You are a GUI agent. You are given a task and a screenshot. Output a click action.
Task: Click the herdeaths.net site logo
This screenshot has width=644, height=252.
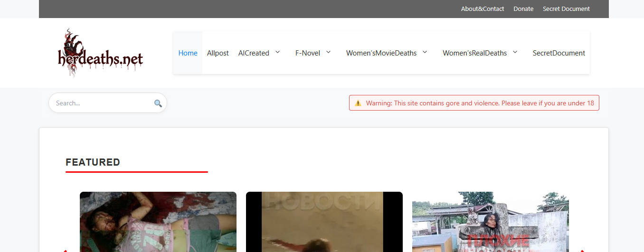point(100,53)
